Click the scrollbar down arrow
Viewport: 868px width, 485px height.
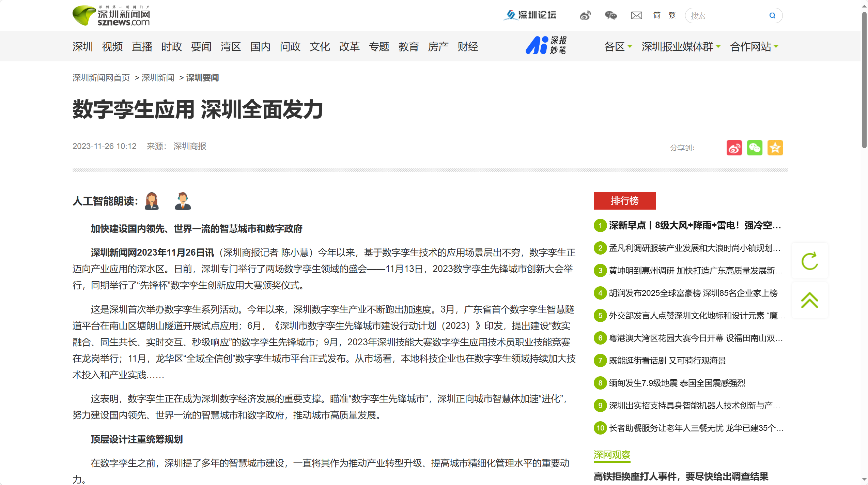coord(864,479)
